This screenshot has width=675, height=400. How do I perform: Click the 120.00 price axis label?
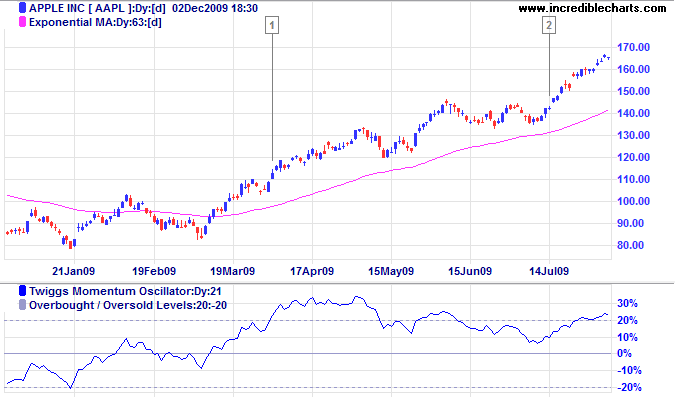[x=633, y=157]
